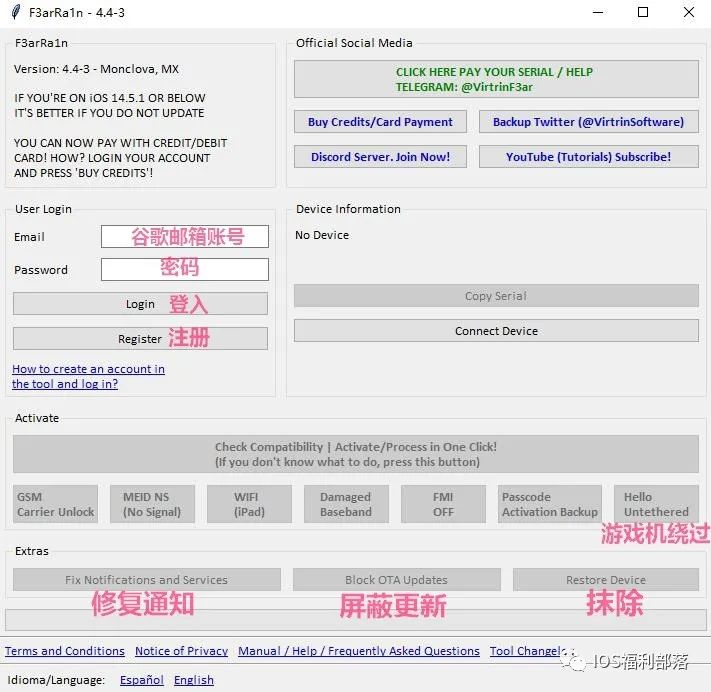Click Check Compatibility one-click activate button
The width and height of the screenshot is (711, 692).
(x=356, y=454)
